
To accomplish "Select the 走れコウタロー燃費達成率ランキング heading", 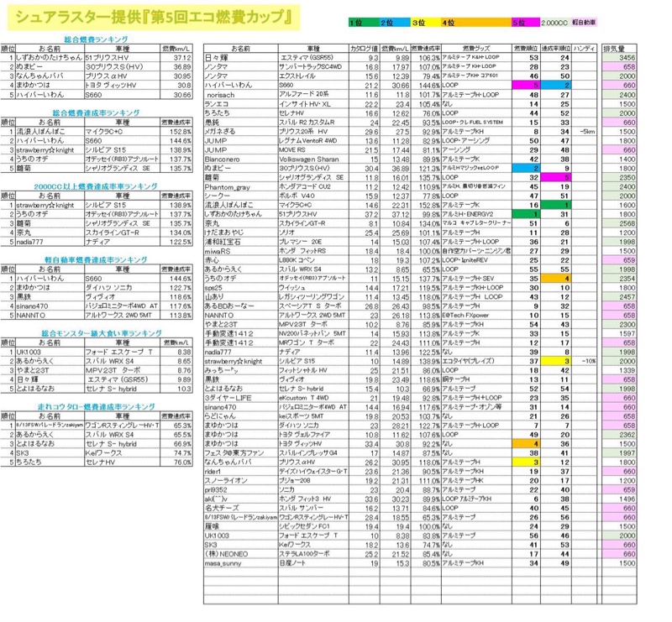I will 96,406.
